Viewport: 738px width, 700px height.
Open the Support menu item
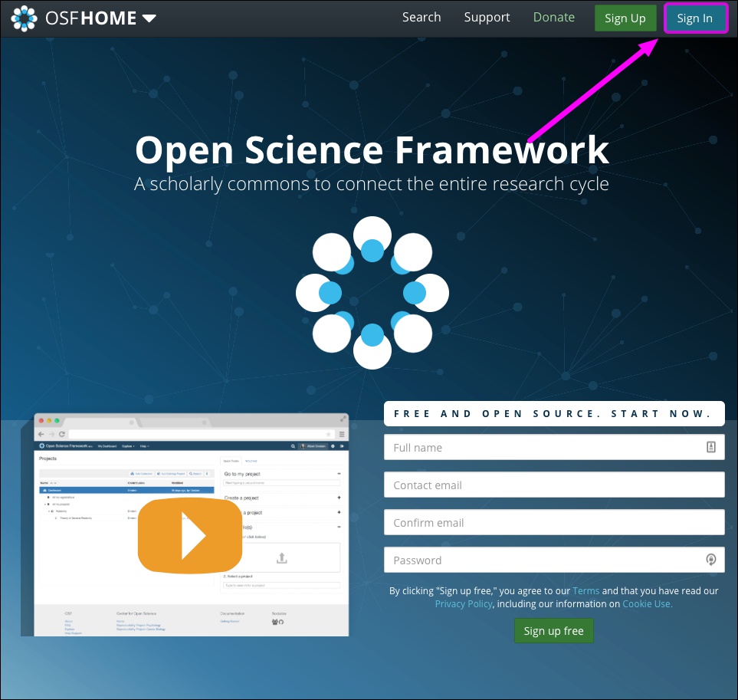[x=487, y=18]
